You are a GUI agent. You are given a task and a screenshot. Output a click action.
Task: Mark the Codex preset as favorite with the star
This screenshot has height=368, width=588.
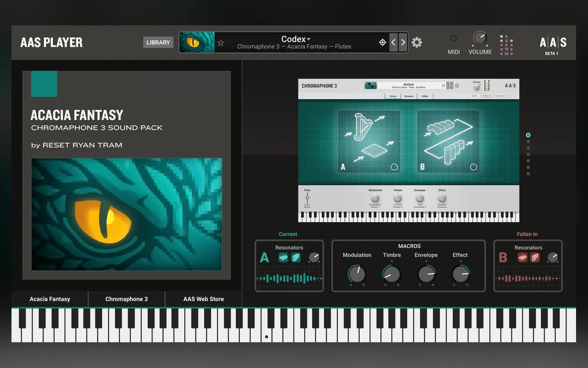[x=220, y=43]
